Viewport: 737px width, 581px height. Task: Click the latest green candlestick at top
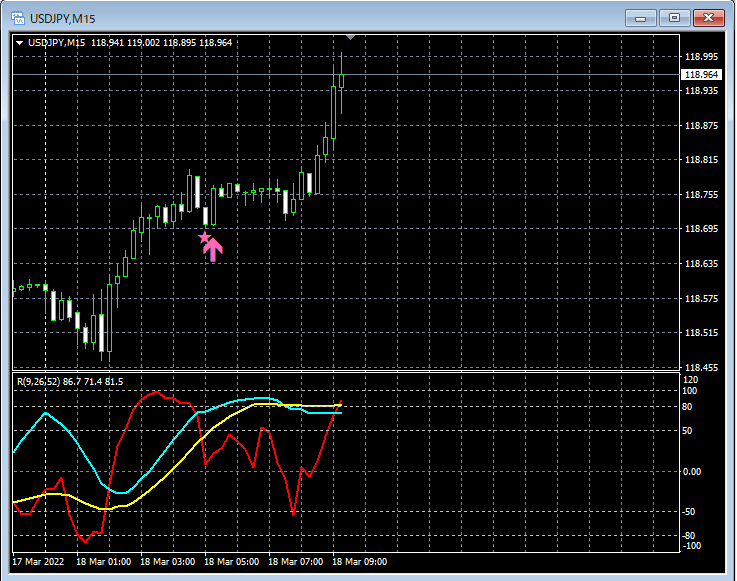point(342,81)
